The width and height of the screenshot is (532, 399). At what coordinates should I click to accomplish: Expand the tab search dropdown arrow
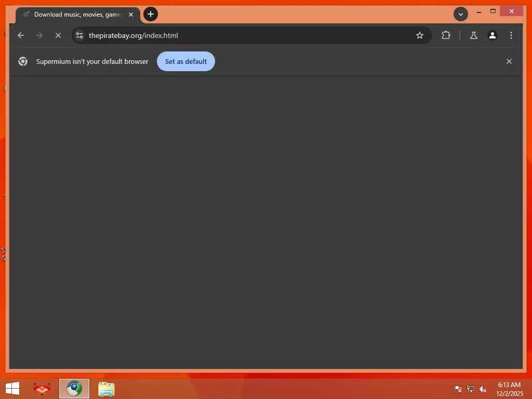(461, 14)
